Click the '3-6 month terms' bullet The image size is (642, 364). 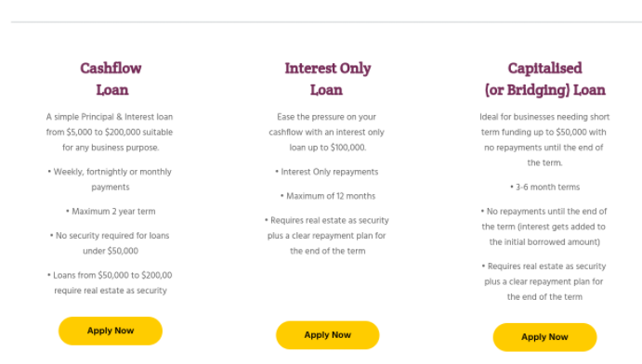click(545, 187)
